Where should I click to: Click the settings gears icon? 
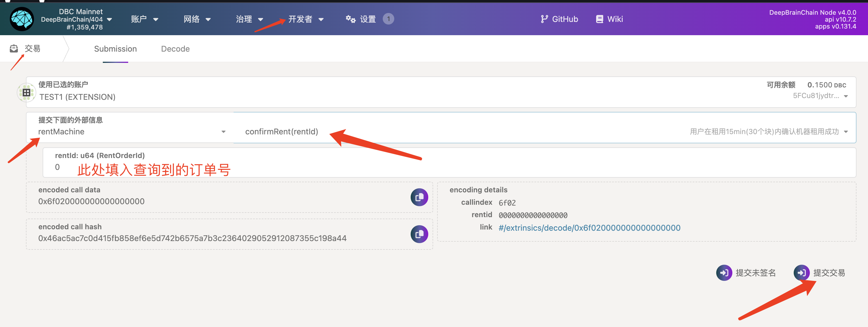tap(350, 19)
